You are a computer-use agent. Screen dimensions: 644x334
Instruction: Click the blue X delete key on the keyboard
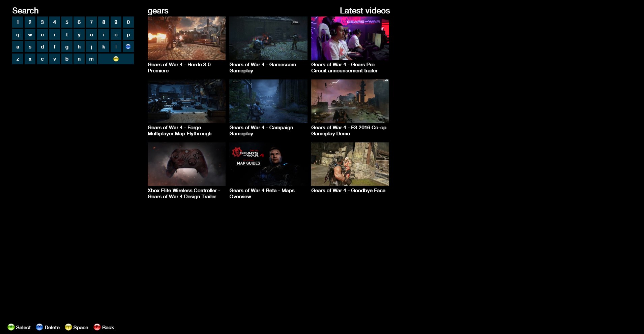coord(128,47)
